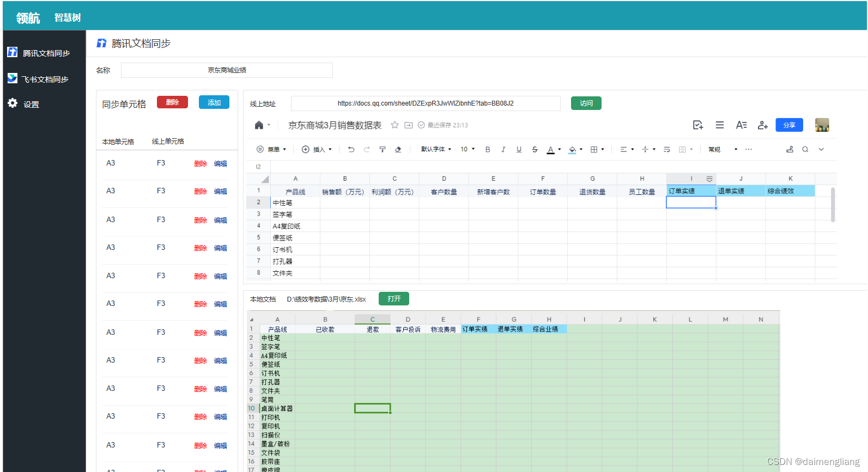Image resolution: width=868 pixels, height=472 pixels.
Task: Click the undo arrow in sheet toolbar
Action: [x=351, y=149]
